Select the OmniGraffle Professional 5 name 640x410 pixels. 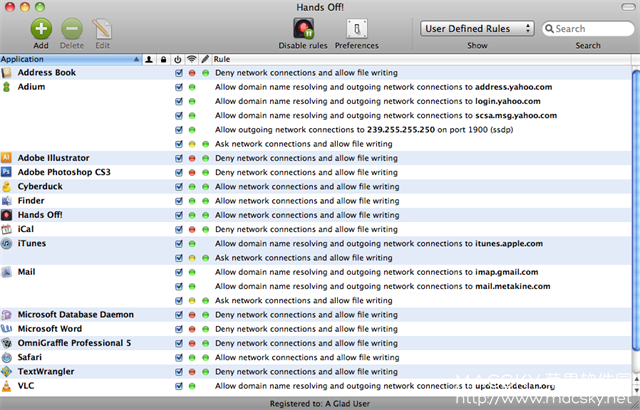[x=74, y=343]
